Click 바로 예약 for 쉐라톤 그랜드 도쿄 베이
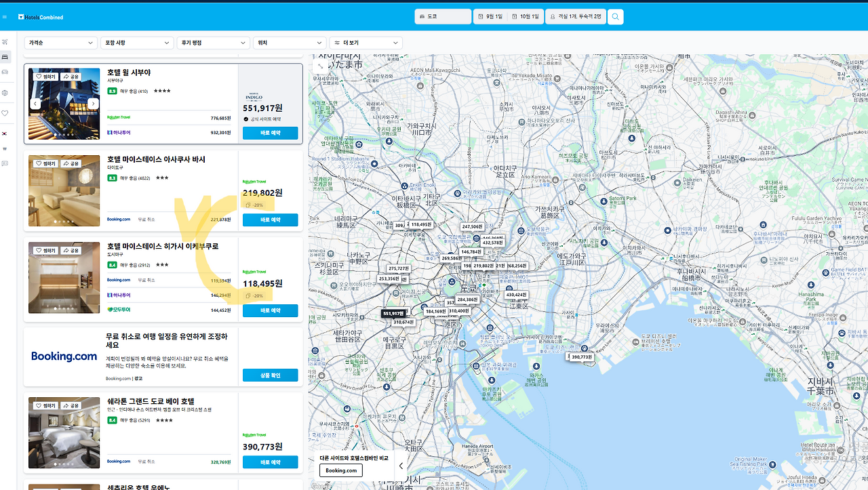This screenshot has height=490, width=868. tap(270, 462)
